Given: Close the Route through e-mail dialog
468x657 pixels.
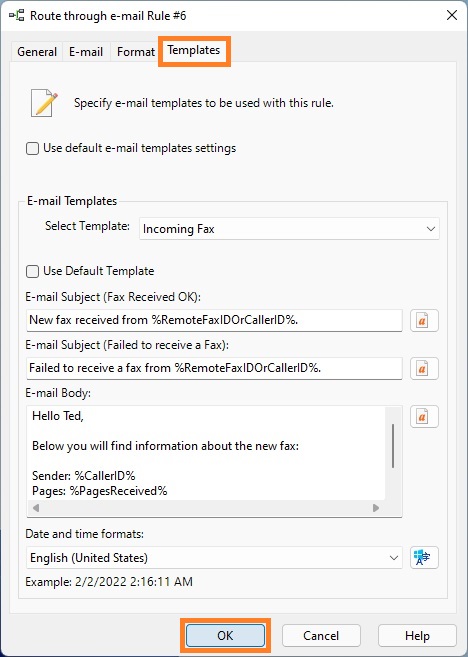Looking at the screenshot, I should tap(452, 16).
